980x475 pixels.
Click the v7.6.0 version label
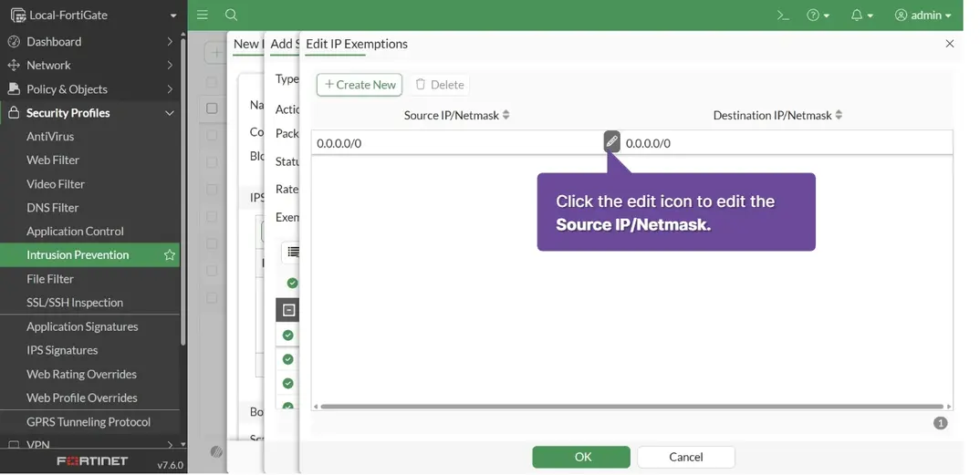[170, 465]
